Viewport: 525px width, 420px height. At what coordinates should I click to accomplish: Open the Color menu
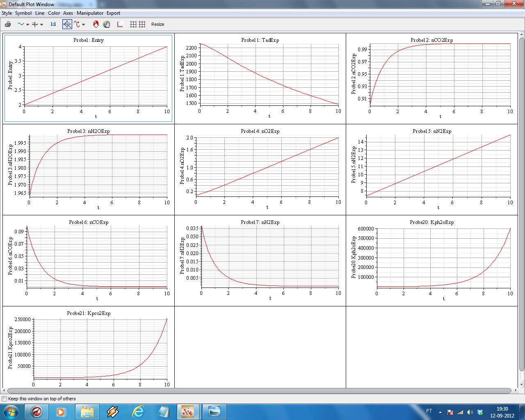click(54, 13)
